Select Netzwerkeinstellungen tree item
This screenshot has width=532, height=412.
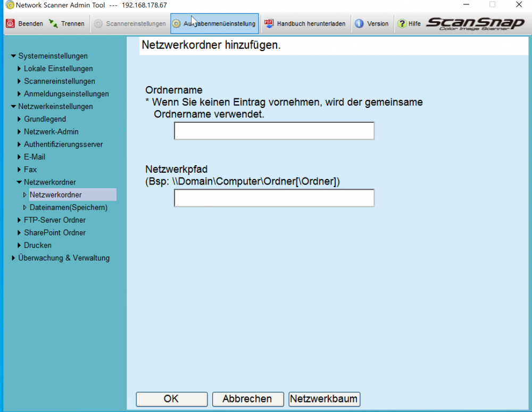pyautogui.click(x=56, y=106)
